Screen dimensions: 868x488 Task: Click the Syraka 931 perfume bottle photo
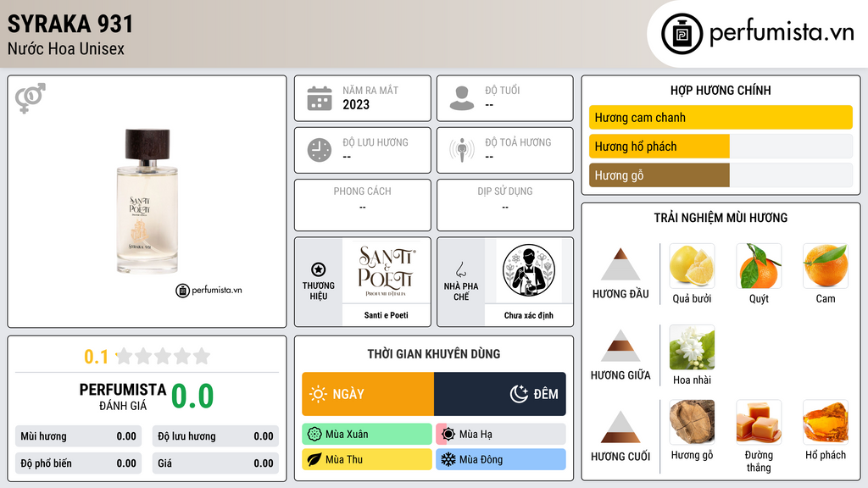(x=147, y=202)
